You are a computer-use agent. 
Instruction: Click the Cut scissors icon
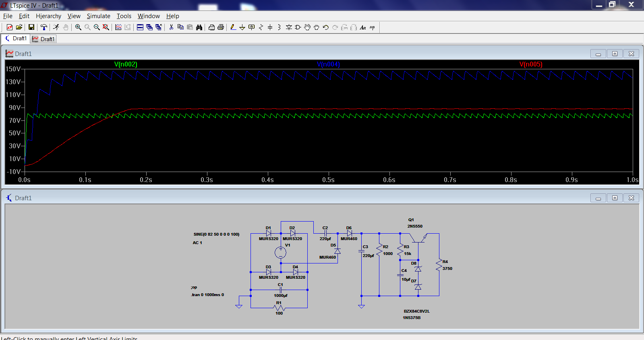click(x=171, y=27)
